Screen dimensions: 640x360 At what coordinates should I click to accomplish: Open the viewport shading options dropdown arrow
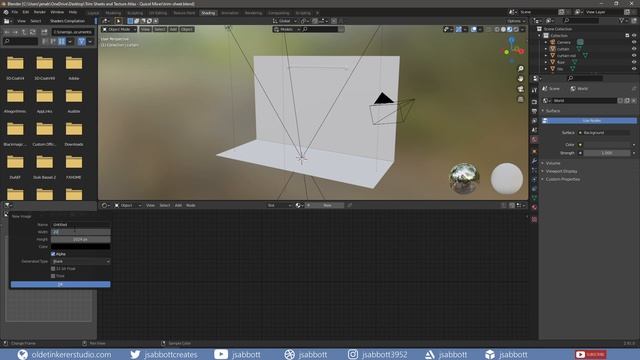click(522, 29)
